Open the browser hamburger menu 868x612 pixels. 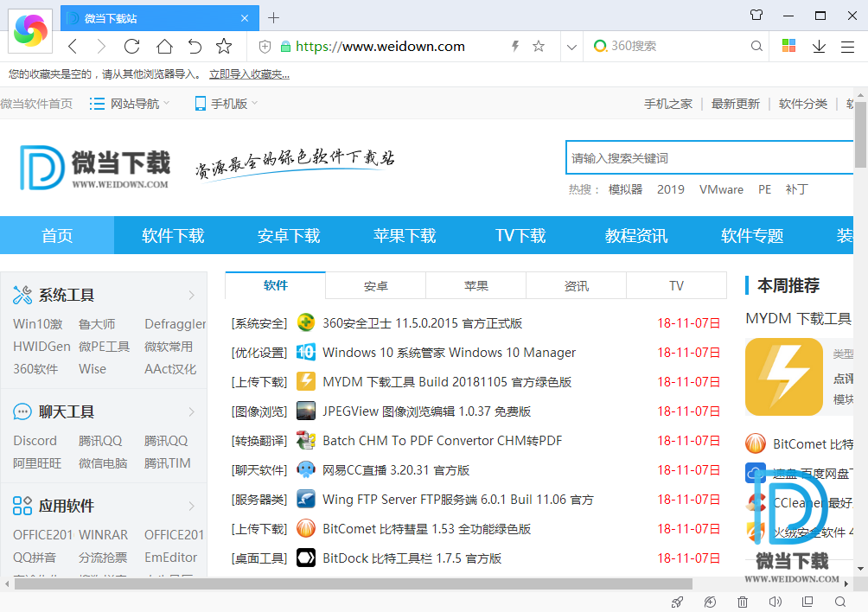(847, 47)
